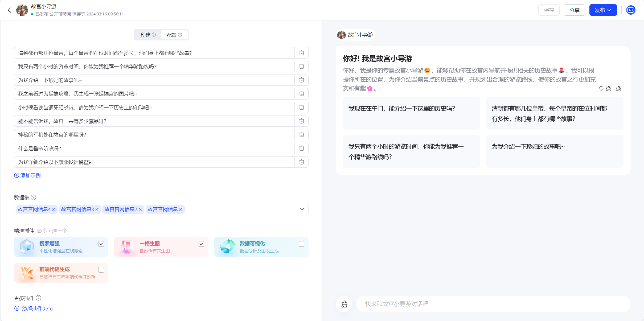Click the back arrow icon
Screen dimensions: 644x321
tap(10, 10)
